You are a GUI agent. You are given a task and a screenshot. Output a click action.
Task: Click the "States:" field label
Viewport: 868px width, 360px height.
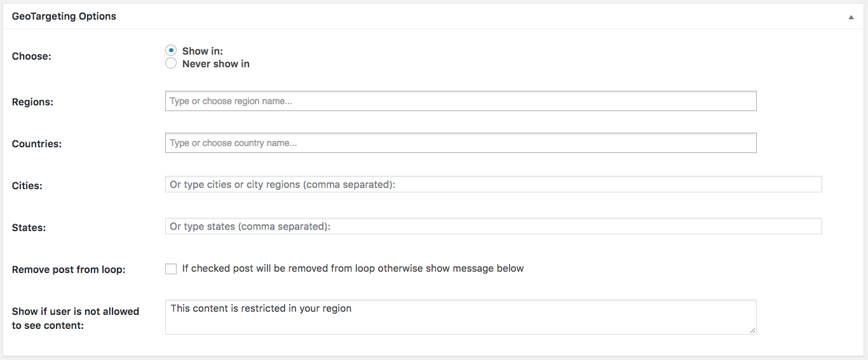click(x=29, y=227)
